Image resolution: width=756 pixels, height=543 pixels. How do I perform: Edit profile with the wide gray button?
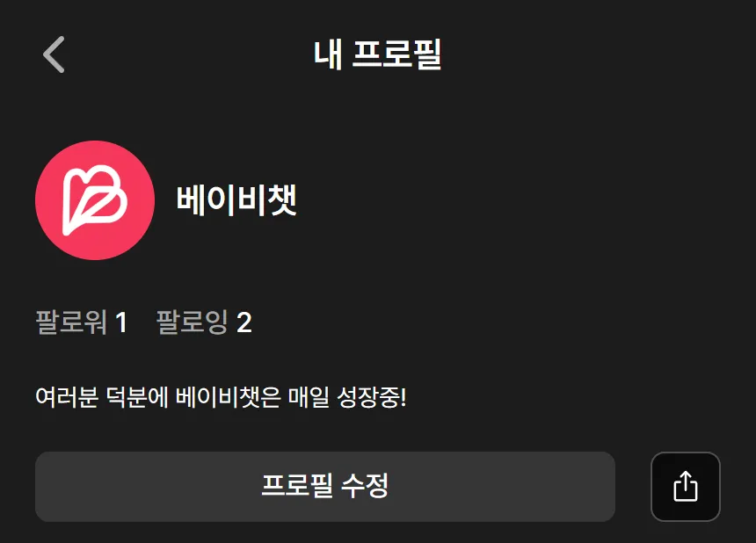click(x=325, y=487)
